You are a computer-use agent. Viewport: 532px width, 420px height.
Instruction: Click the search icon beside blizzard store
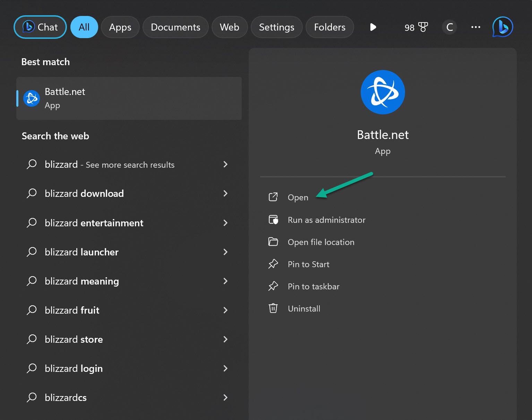tap(32, 339)
